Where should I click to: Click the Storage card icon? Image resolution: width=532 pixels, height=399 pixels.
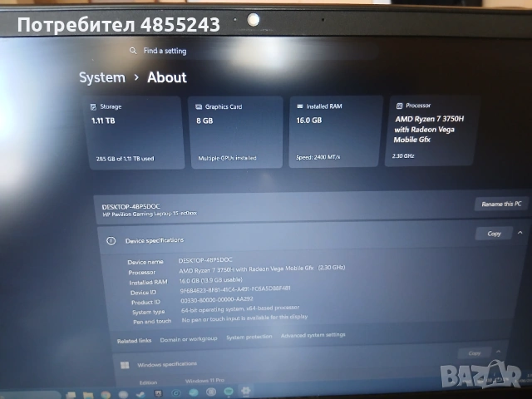click(x=93, y=107)
